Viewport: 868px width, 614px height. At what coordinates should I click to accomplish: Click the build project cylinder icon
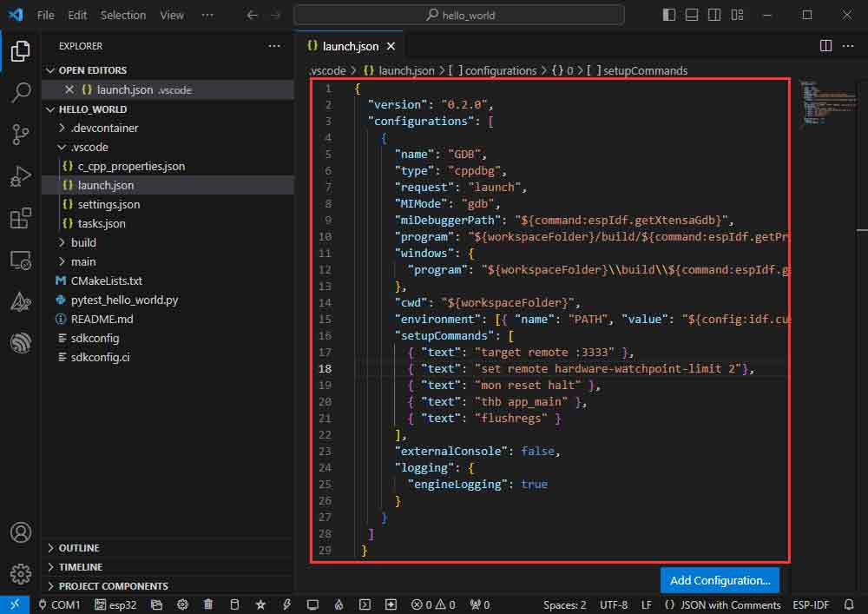(x=234, y=604)
